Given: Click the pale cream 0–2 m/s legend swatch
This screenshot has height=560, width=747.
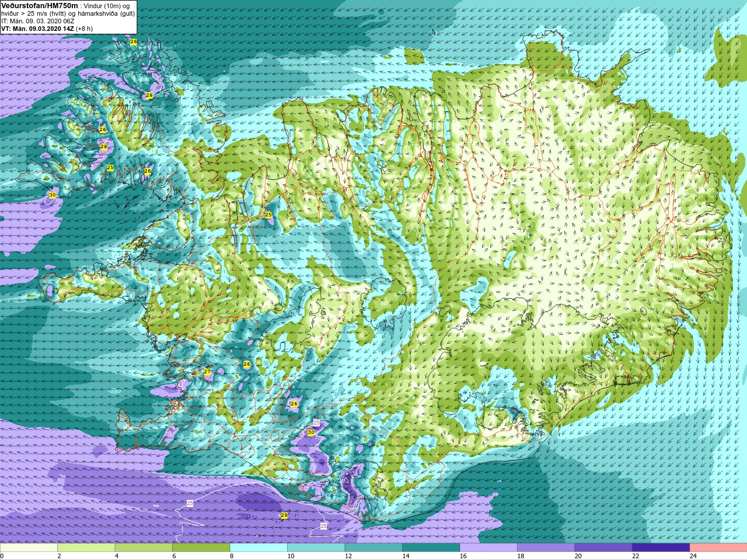Looking at the screenshot, I should pos(29,548).
